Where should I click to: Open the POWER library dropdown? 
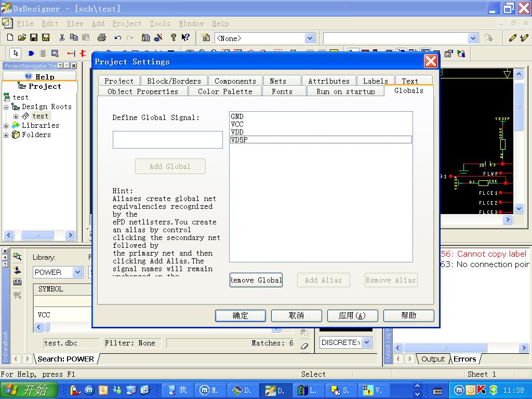(77, 272)
